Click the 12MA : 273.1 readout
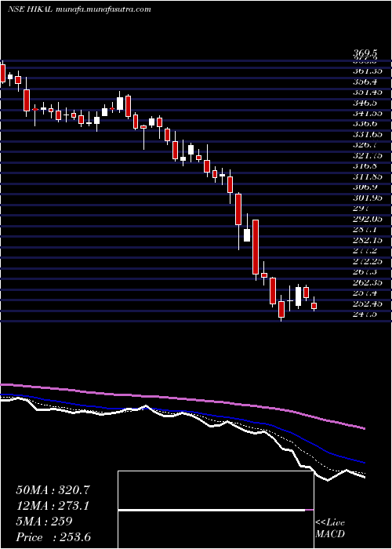The image size is (392, 549). click(53, 506)
